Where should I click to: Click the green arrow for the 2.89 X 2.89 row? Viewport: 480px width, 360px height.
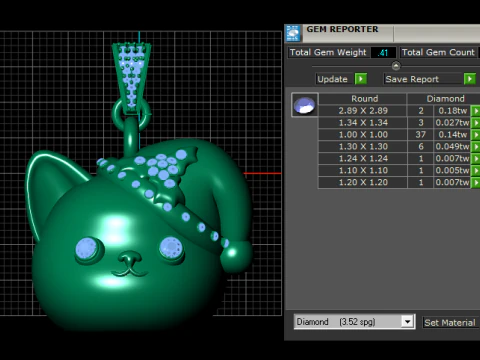click(476, 111)
